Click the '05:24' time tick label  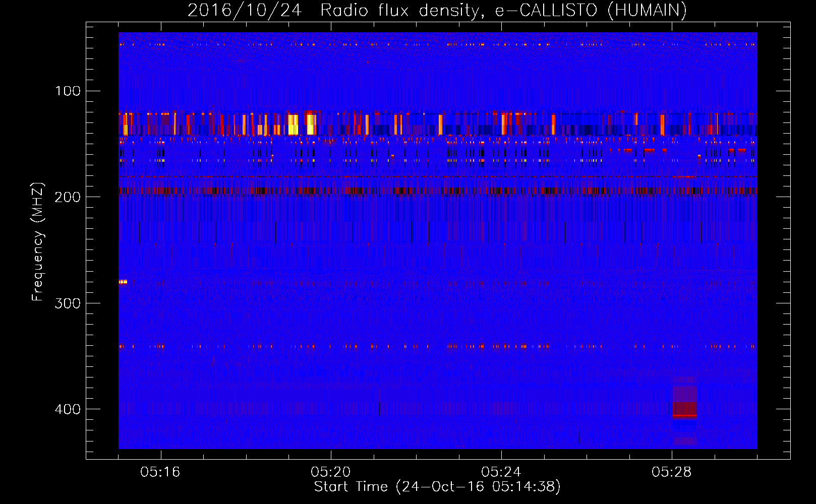[501, 472]
